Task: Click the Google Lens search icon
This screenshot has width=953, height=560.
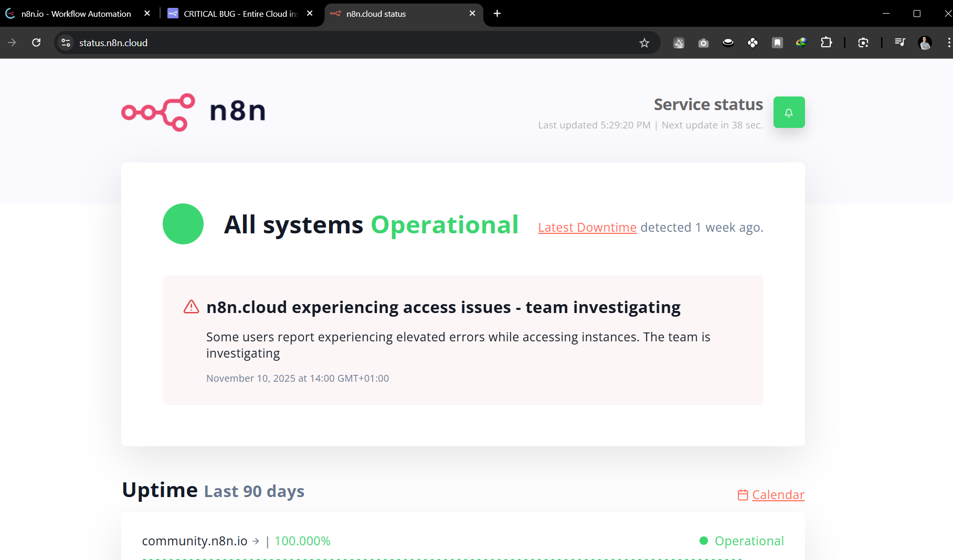Action: (x=863, y=43)
